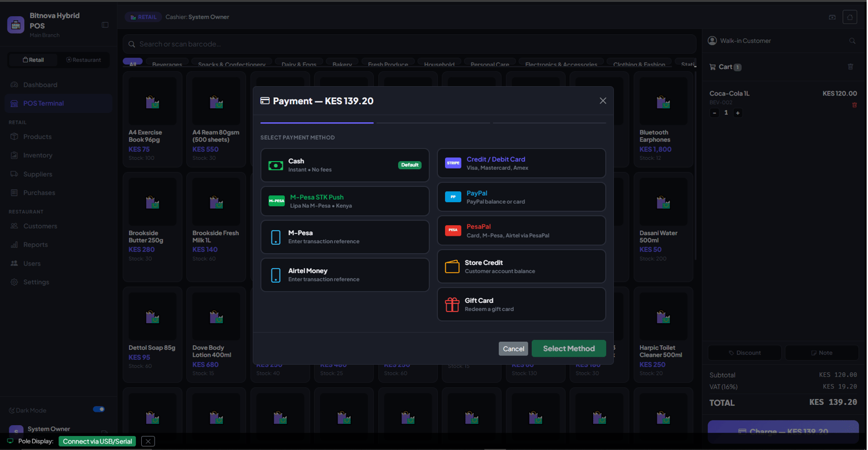This screenshot has height=450, width=868.
Task: Open the Purchases page
Action: (x=58, y=193)
